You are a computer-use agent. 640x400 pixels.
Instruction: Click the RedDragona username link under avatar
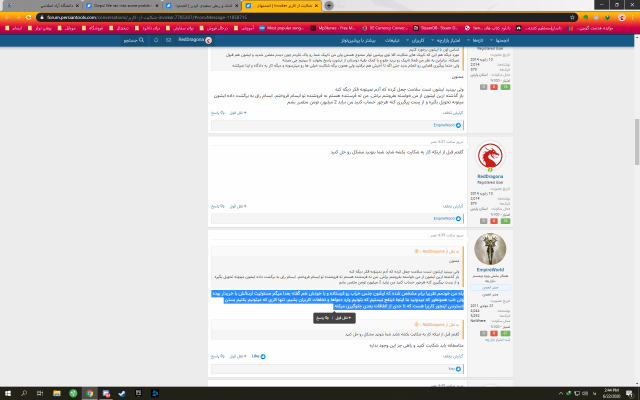491,176
